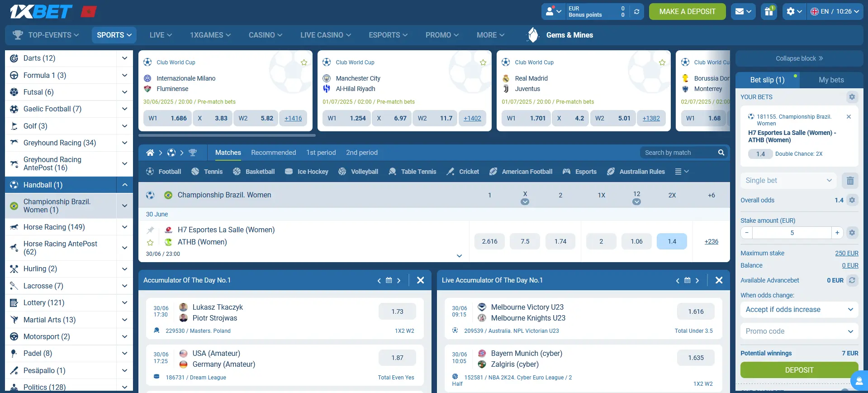The image size is (868, 393).
Task: Select Tennis in sports filter bar
Action: point(207,172)
